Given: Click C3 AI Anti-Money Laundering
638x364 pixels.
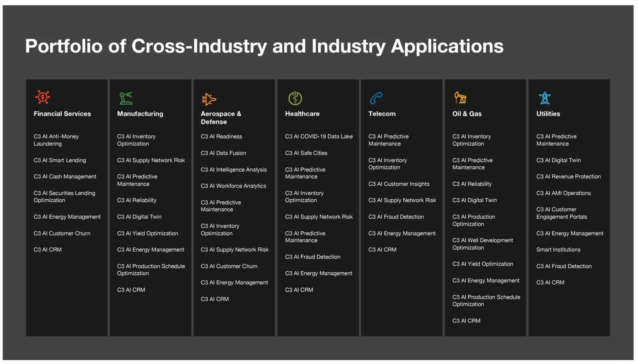Looking at the screenshot, I should (56, 140).
